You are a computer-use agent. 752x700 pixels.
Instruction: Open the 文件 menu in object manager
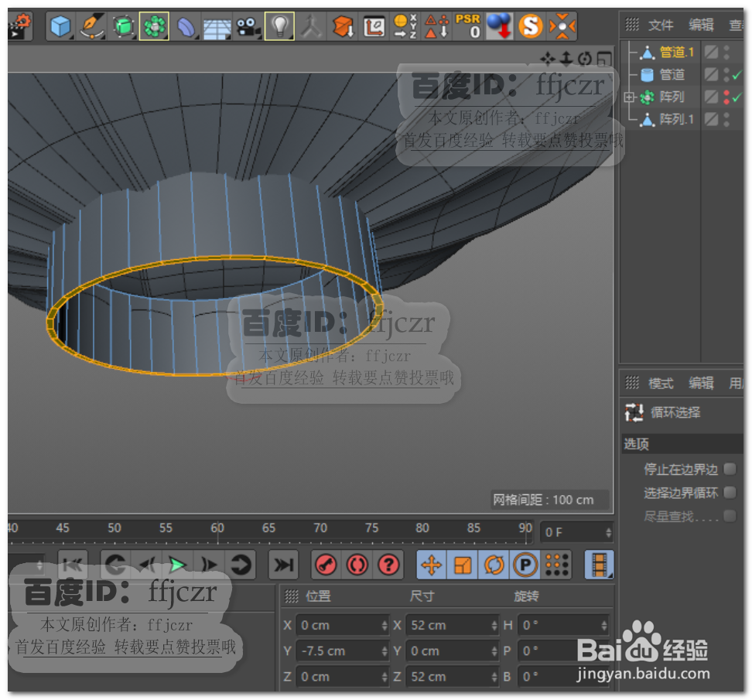tap(661, 25)
